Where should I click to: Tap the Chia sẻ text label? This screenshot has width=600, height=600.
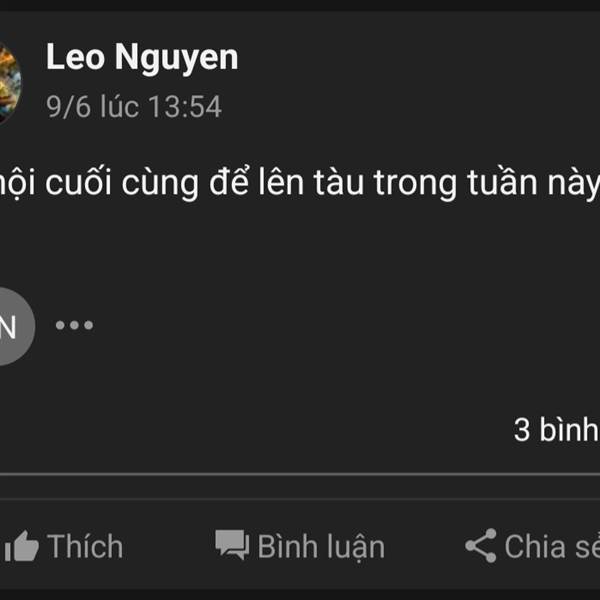[x=552, y=546]
